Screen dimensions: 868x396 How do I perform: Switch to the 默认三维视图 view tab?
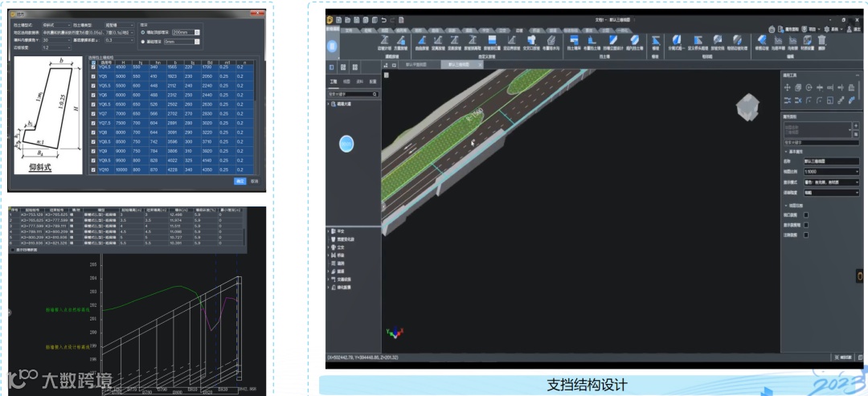coord(458,65)
